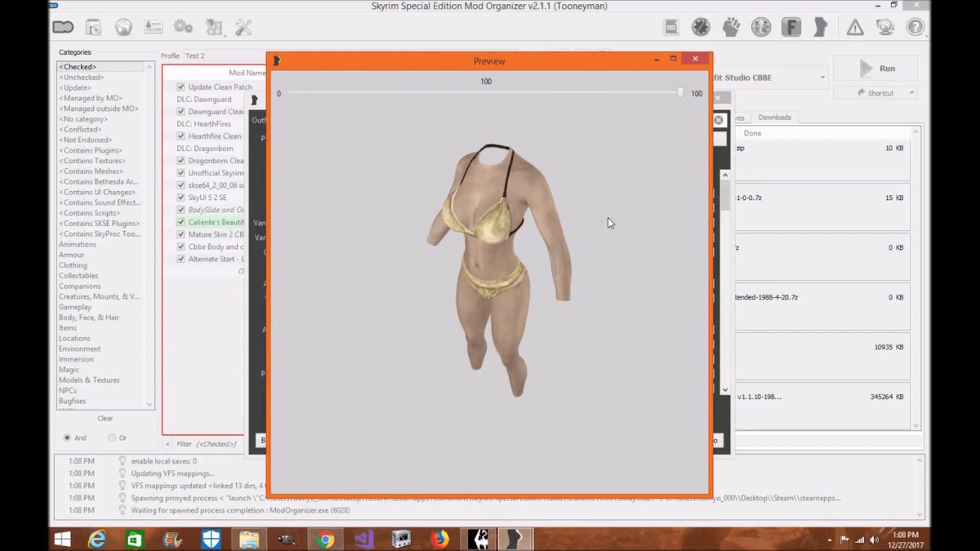Open the Outfit Studio CBBE executable dropdown
980x551 pixels.
822,78
